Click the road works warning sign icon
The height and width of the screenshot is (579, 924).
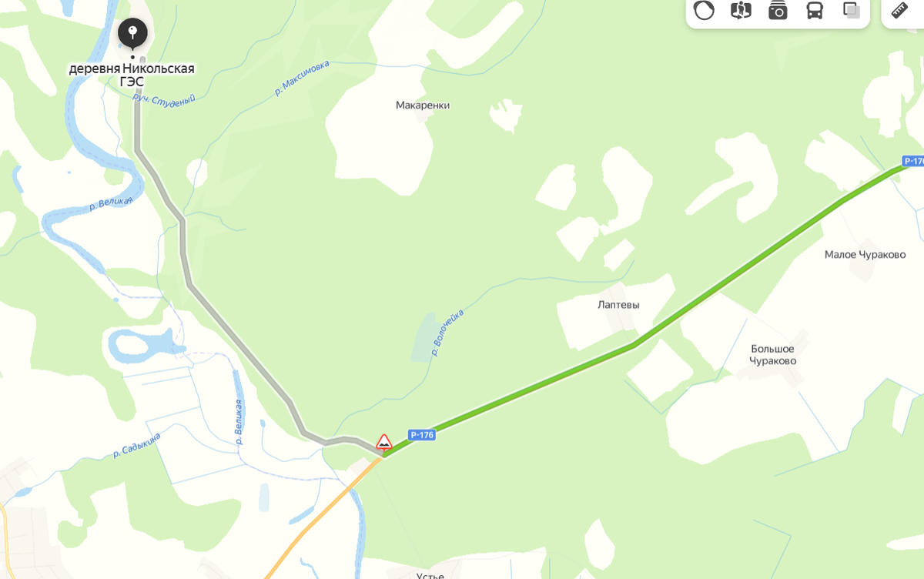(383, 442)
